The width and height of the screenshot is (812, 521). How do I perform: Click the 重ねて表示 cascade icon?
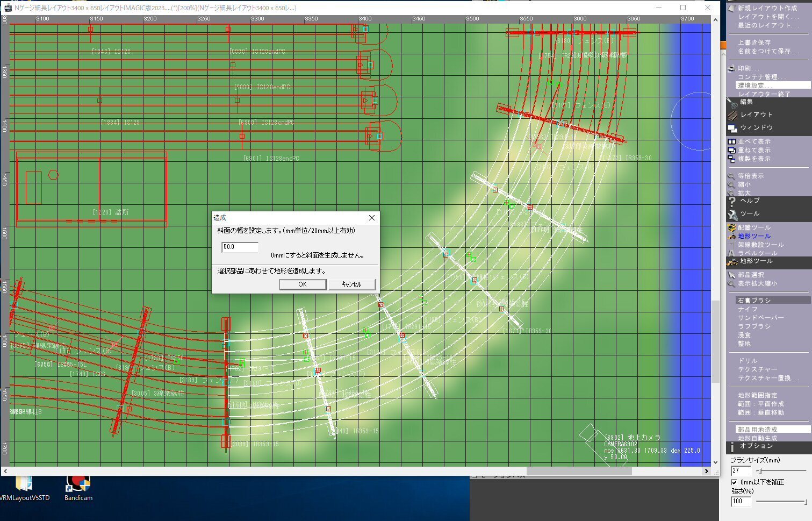[x=731, y=150]
